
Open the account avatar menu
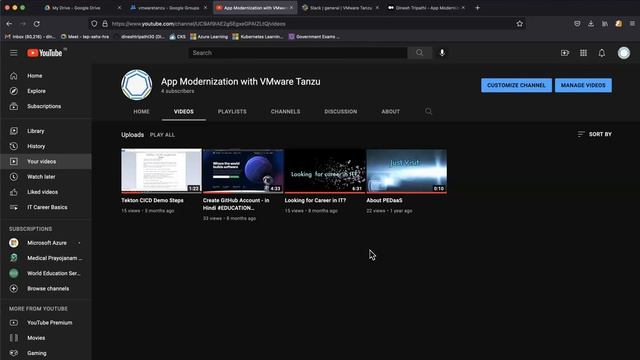(624, 53)
